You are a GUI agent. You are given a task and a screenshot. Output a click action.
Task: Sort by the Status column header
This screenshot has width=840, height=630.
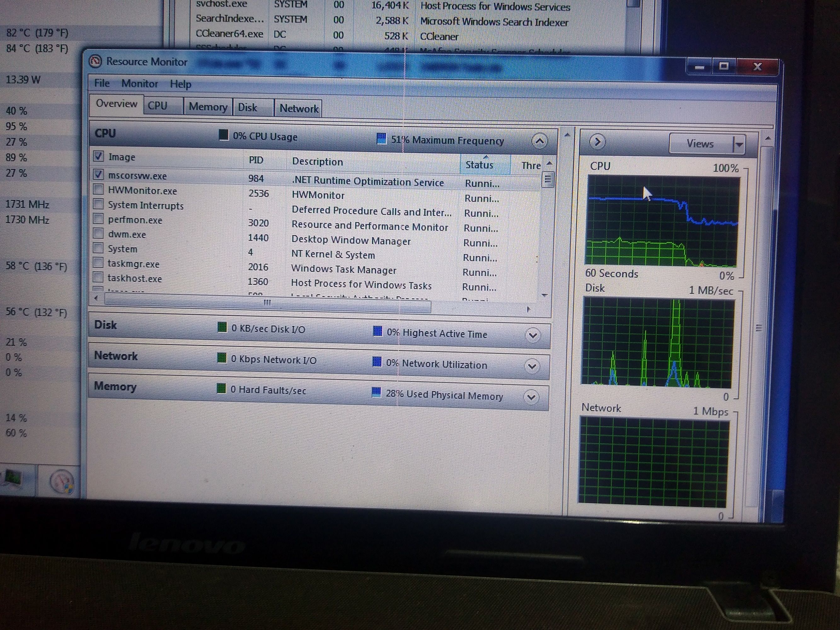[485, 164]
